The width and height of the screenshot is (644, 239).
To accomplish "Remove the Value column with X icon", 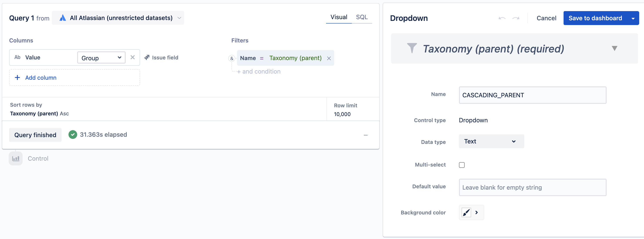I will (132, 57).
